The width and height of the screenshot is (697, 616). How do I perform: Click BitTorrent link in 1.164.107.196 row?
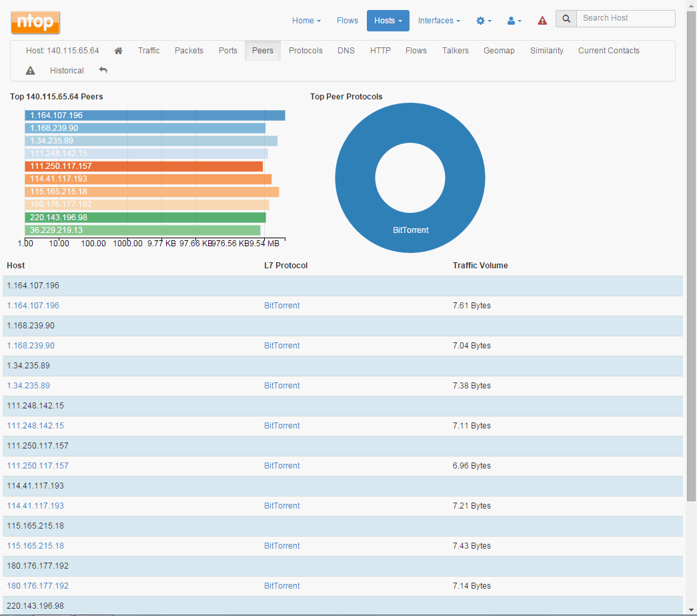point(282,306)
